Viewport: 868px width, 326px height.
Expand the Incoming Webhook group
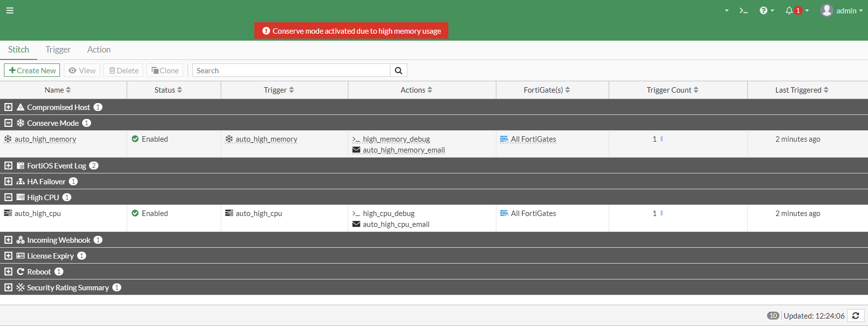click(x=8, y=240)
